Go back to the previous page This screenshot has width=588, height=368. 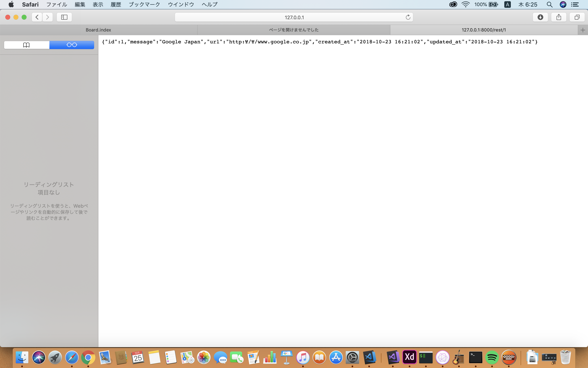37,17
